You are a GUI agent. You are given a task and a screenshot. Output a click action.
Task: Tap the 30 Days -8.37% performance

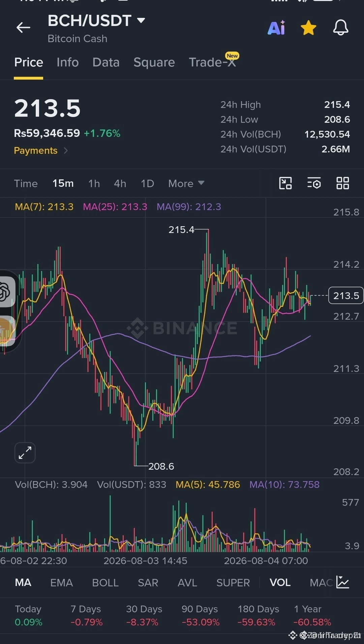pyautogui.click(x=144, y=616)
